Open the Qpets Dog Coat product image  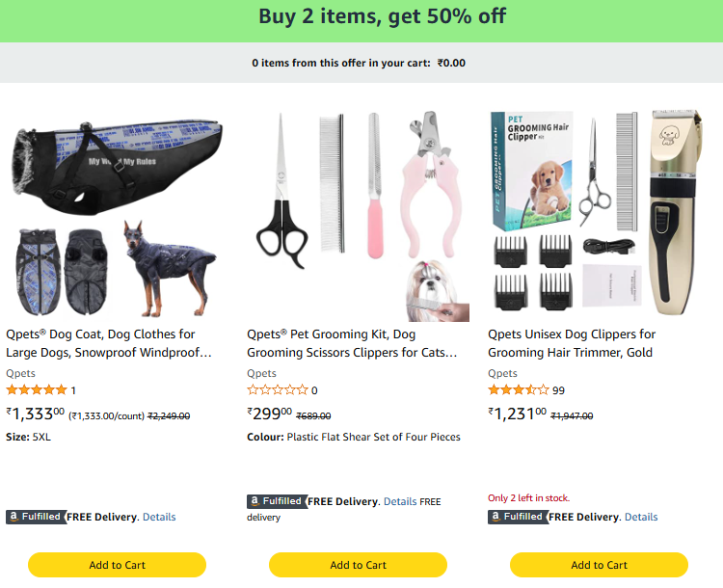(117, 214)
